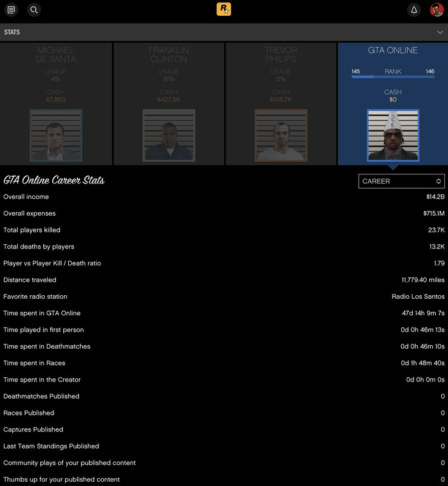Image resolution: width=448 pixels, height=486 pixels.
Task: Click the 11,779.40 miles value
Action: point(423,280)
